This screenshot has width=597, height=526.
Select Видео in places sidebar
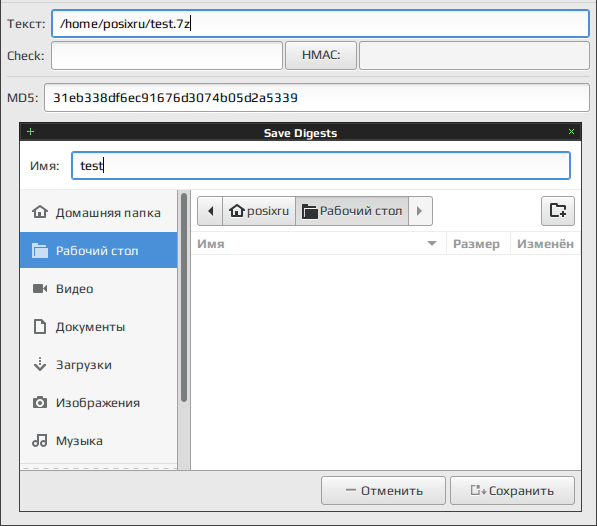99,289
